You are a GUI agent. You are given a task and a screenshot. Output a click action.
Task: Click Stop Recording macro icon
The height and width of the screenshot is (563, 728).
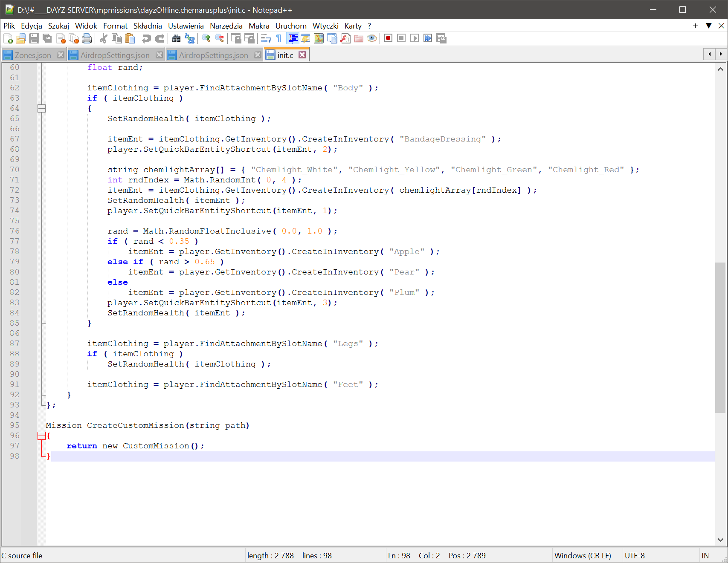[401, 38]
